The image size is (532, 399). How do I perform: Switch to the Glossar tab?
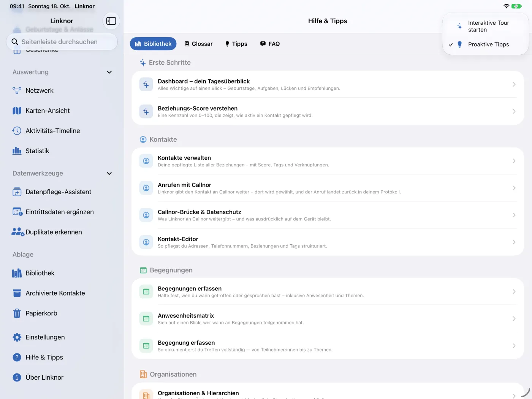[198, 44]
